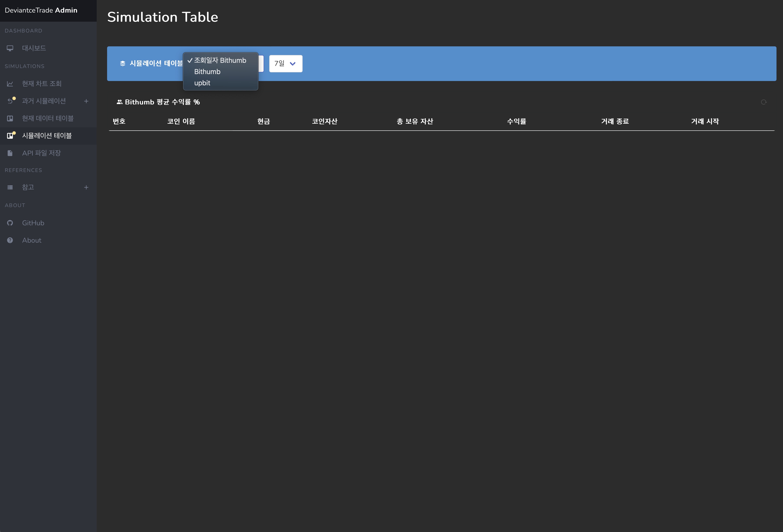
Task: Click the 코인 이름 column header
Action: pyautogui.click(x=181, y=121)
